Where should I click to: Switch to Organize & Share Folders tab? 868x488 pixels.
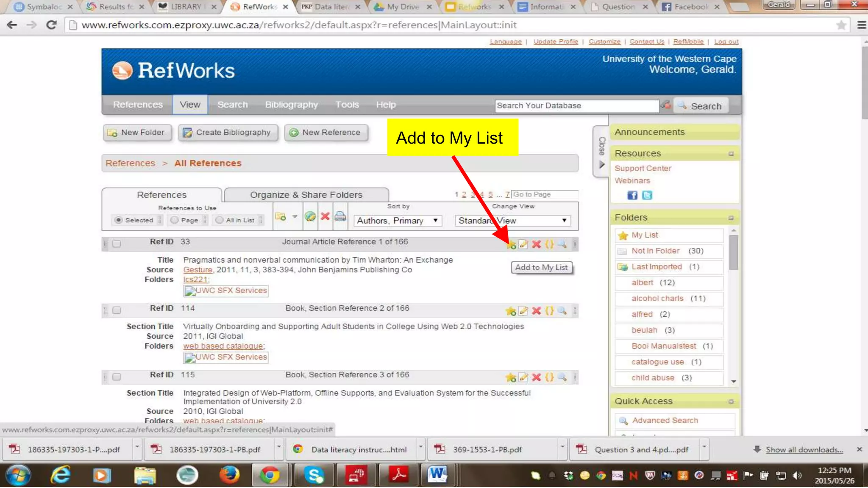pyautogui.click(x=306, y=195)
